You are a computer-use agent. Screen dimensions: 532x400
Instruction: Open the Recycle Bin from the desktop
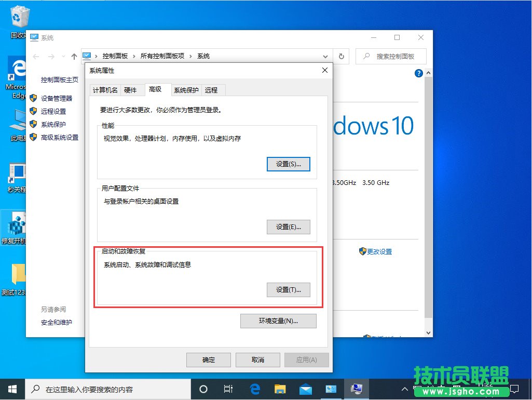point(19,16)
